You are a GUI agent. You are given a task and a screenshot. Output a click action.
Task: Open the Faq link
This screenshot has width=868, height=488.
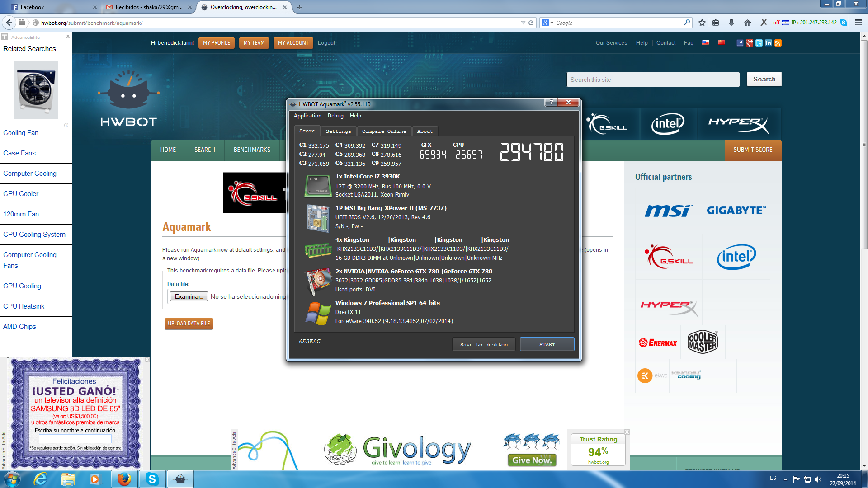click(689, 43)
